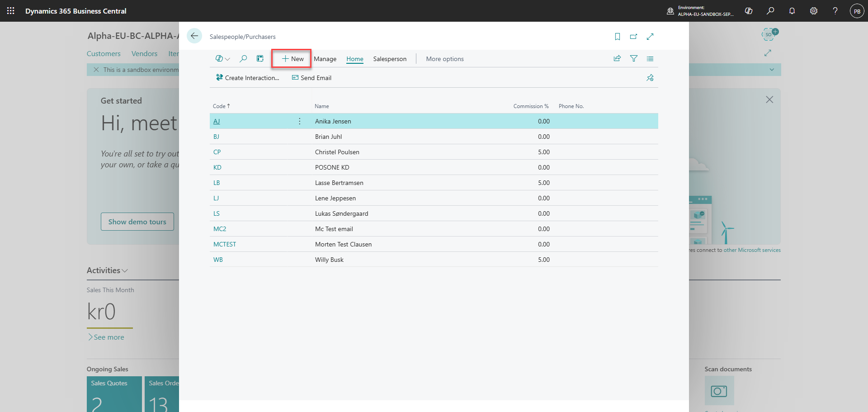Open Customers in the background Role Center
The width and height of the screenshot is (868, 412).
click(104, 53)
